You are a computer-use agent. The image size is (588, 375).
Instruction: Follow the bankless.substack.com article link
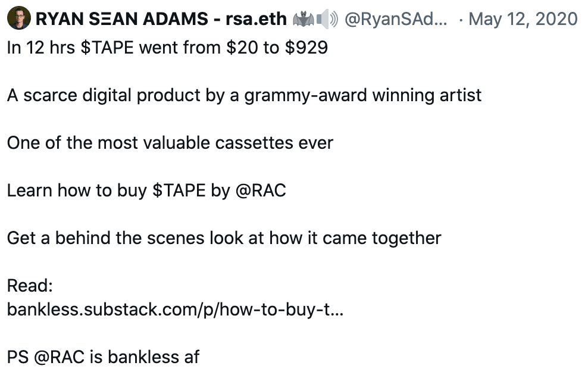click(175, 310)
